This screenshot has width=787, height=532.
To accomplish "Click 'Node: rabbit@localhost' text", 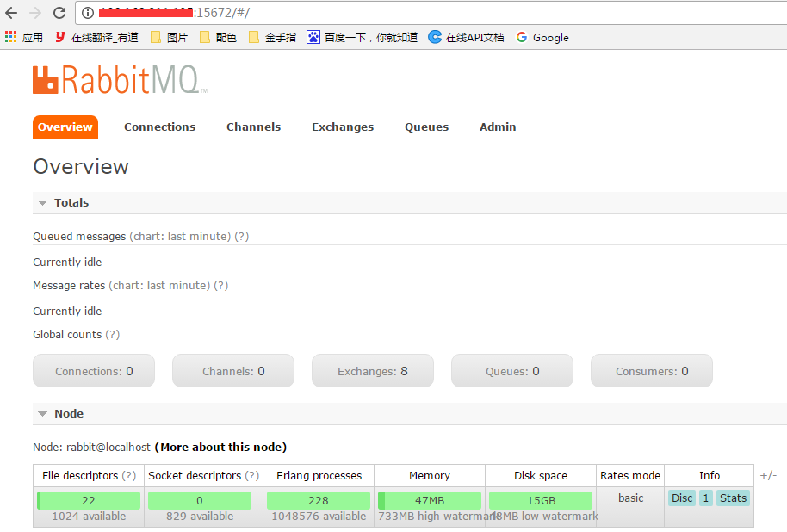I will click(92, 447).
